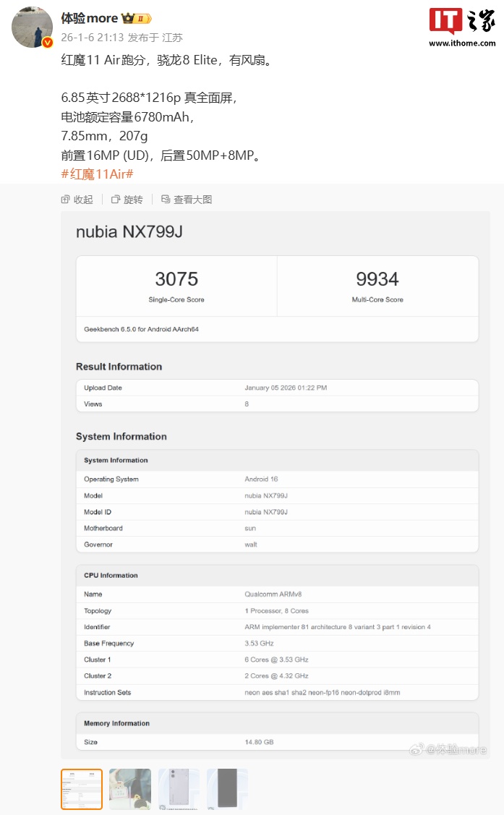Screen dimensions: 504x815
Task: Click the orange verified badge on avatar
Action: 48,43
